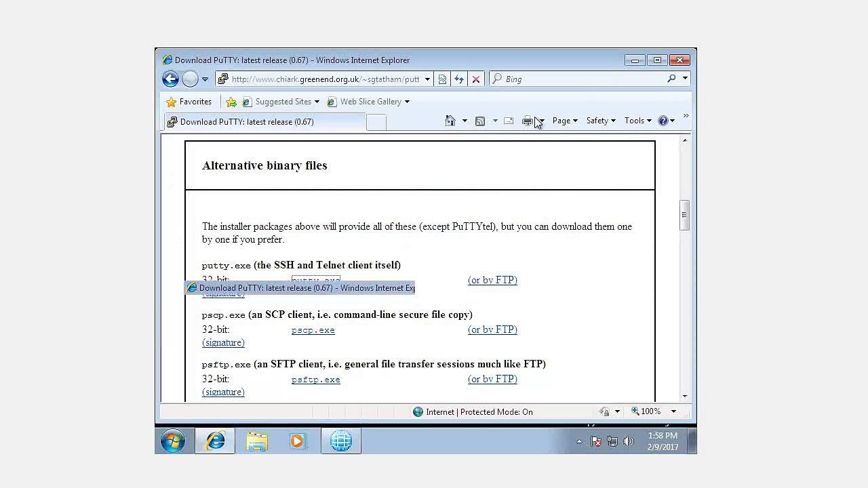Open the search provider dropdown arrow

click(x=685, y=79)
